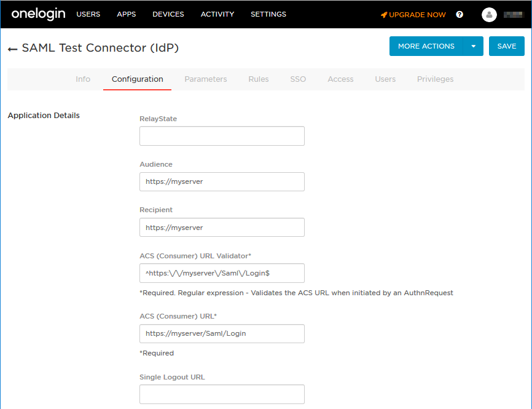Switch to the Info tab

[x=83, y=79]
